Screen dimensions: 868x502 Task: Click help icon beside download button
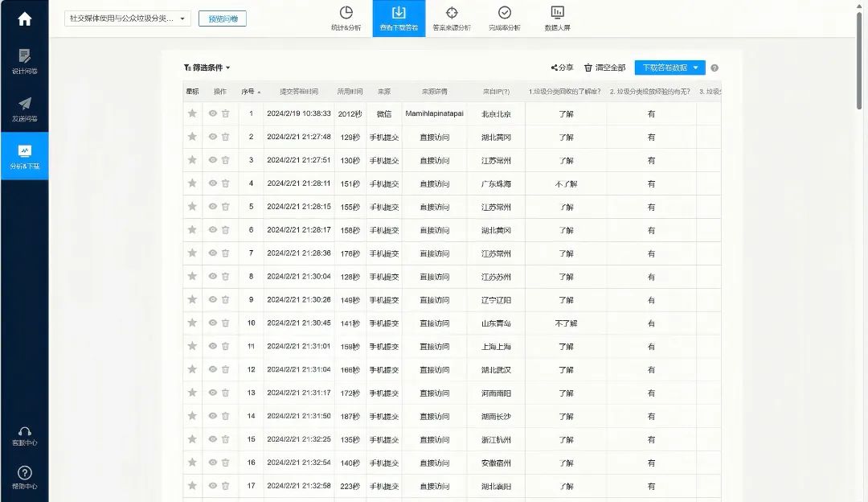click(714, 68)
